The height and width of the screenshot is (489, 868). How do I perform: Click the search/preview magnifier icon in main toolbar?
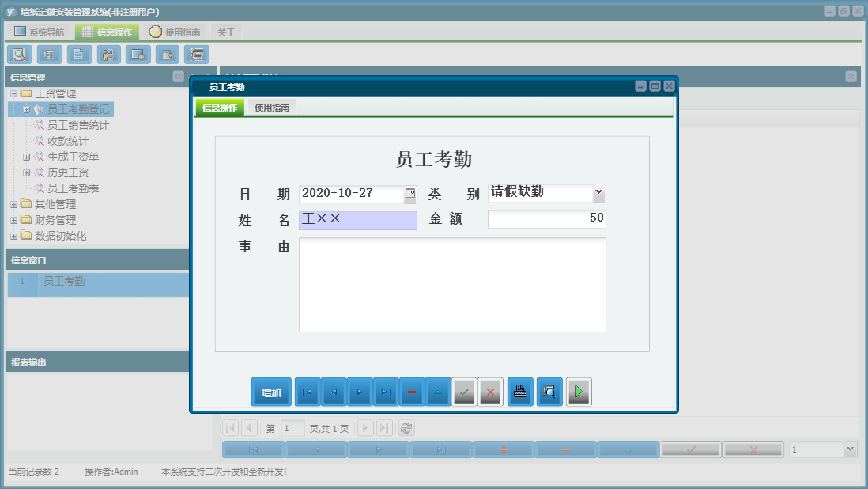[x=20, y=55]
